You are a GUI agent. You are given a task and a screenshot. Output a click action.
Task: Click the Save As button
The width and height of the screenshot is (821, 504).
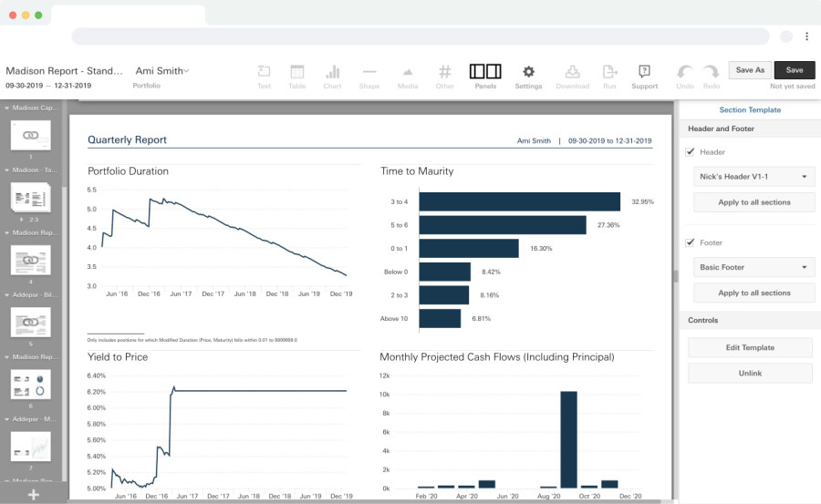click(x=750, y=70)
